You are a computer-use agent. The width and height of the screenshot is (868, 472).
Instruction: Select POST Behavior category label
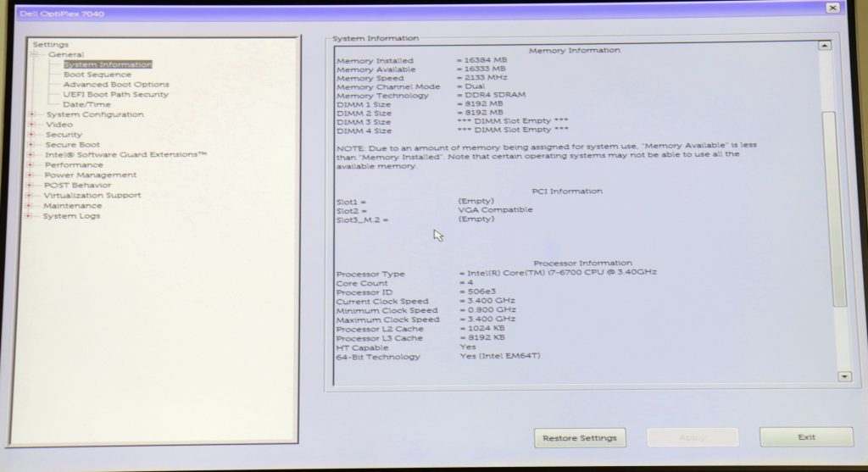pyautogui.click(x=77, y=185)
